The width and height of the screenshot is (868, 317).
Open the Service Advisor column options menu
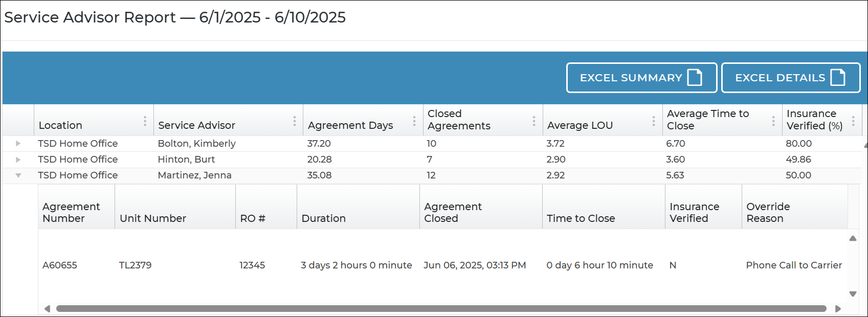(x=295, y=121)
